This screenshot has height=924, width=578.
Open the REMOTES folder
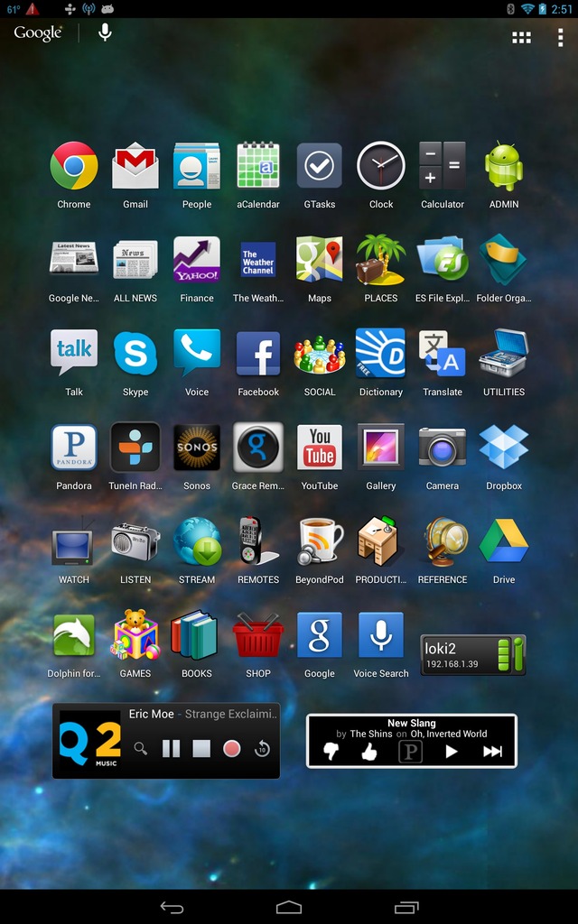pyautogui.click(x=257, y=541)
